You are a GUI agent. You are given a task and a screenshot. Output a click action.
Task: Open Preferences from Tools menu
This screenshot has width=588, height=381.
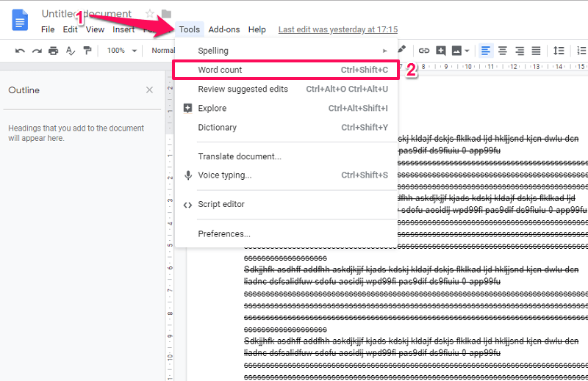[286, 233]
